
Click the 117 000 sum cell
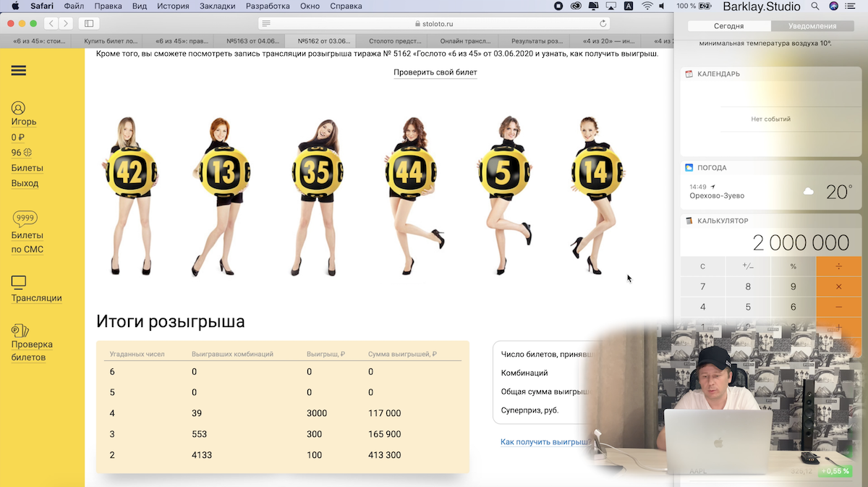pos(384,413)
